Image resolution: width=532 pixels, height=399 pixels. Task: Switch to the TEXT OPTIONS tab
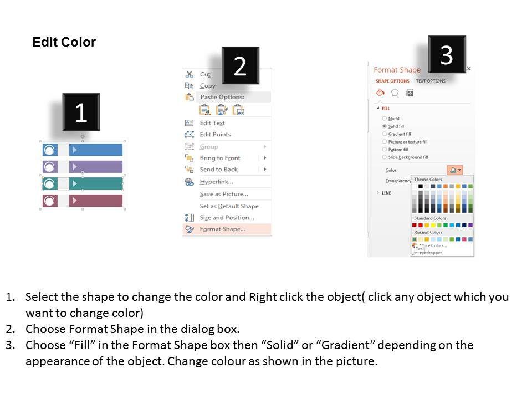click(431, 81)
